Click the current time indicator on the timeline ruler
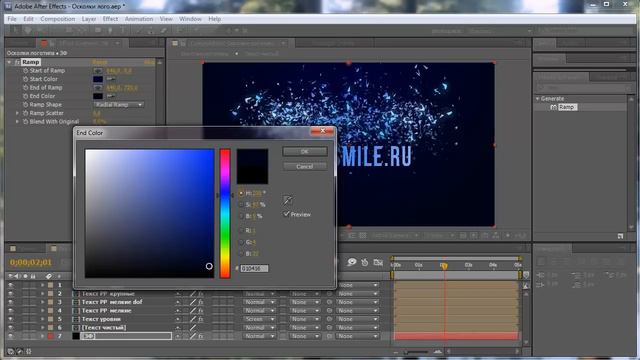The width and height of the screenshot is (640, 360). 444,266
